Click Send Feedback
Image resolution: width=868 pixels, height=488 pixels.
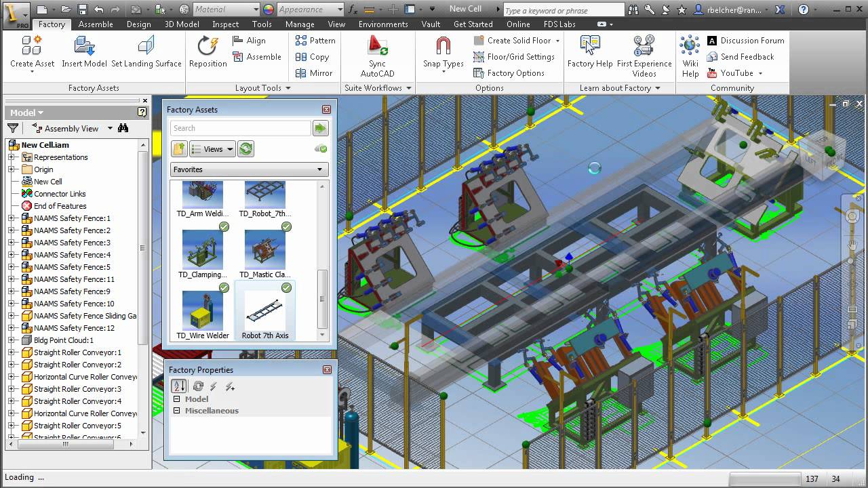pos(741,57)
